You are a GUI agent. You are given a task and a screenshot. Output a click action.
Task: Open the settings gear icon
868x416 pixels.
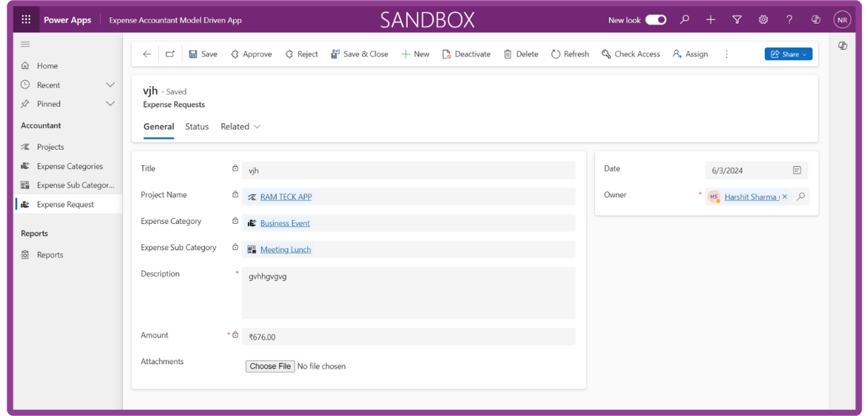(763, 20)
